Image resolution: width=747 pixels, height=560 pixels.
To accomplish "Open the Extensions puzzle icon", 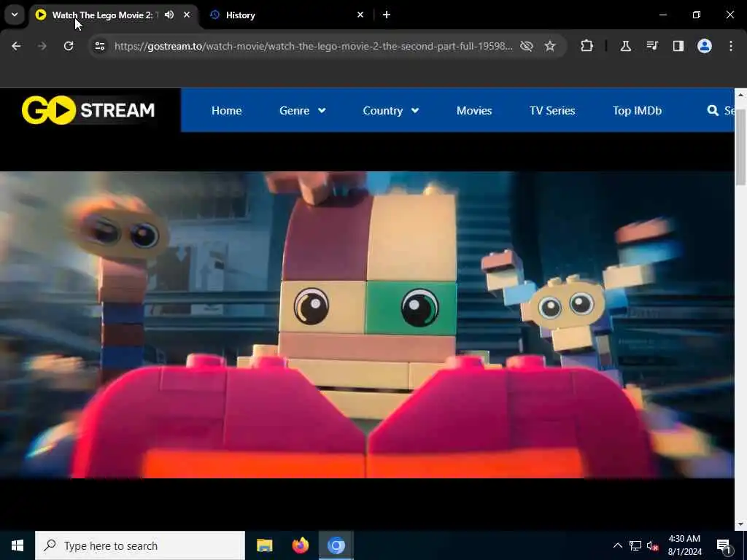I will [x=587, y=46].
